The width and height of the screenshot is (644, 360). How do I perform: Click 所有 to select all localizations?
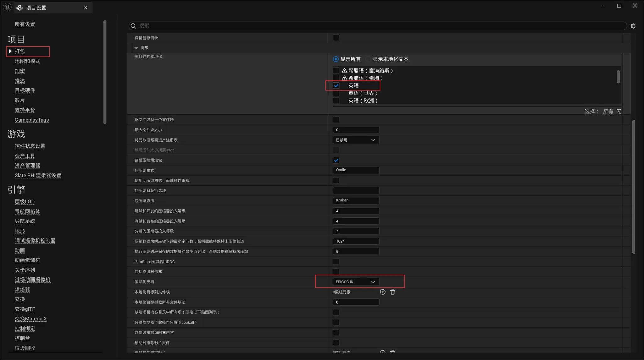608,112
